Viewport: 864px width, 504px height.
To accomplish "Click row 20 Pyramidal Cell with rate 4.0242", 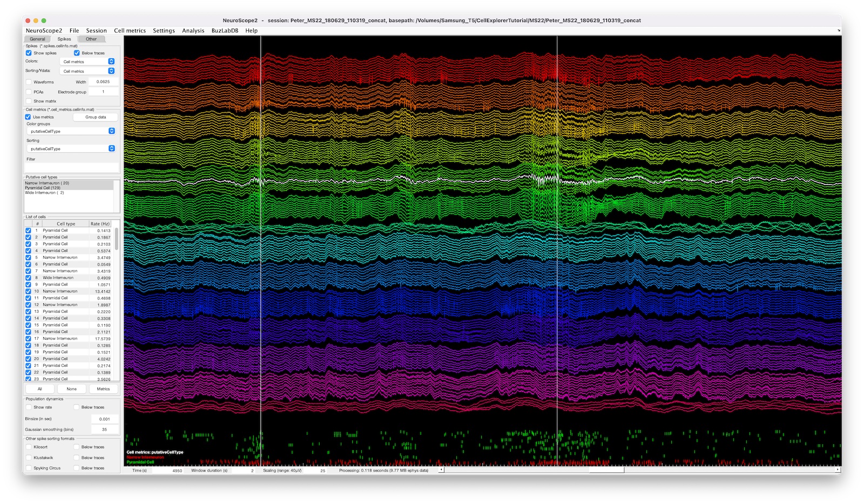I will click(69, 359).
